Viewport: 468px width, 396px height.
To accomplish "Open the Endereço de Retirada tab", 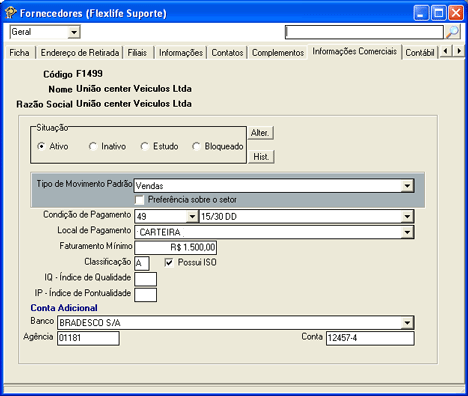I will click(x=79, y=53).
